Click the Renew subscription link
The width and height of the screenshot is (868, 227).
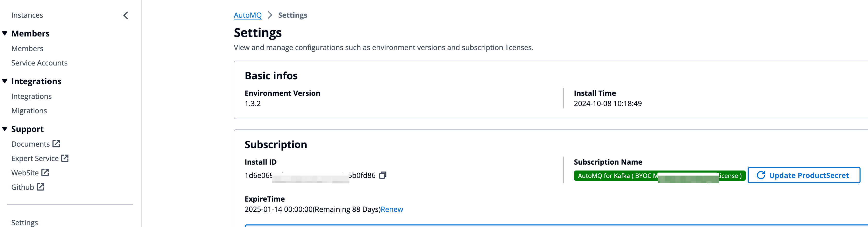(392, 209)
